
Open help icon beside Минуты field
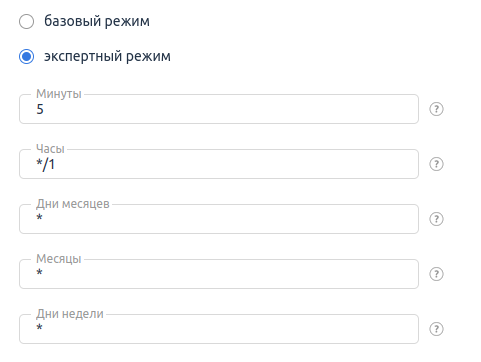point(436,109)
